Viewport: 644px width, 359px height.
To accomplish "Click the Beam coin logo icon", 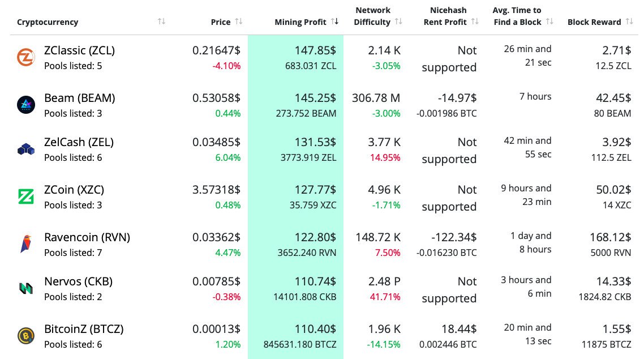I will point(25,105).
